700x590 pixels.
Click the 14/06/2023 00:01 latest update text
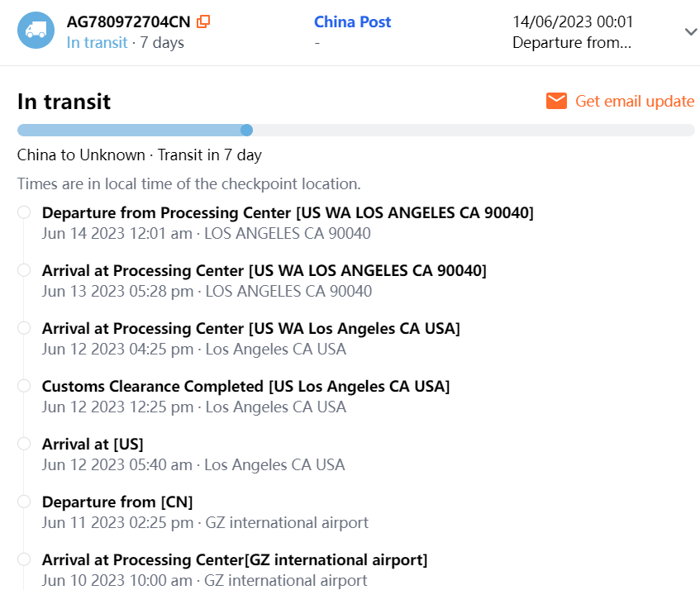572,21
